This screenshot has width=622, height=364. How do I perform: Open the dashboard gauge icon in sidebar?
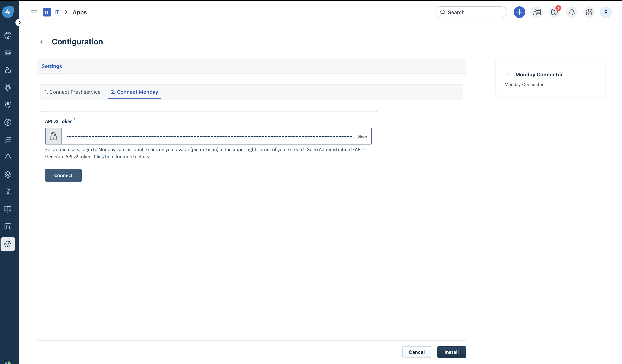point(8,35)
